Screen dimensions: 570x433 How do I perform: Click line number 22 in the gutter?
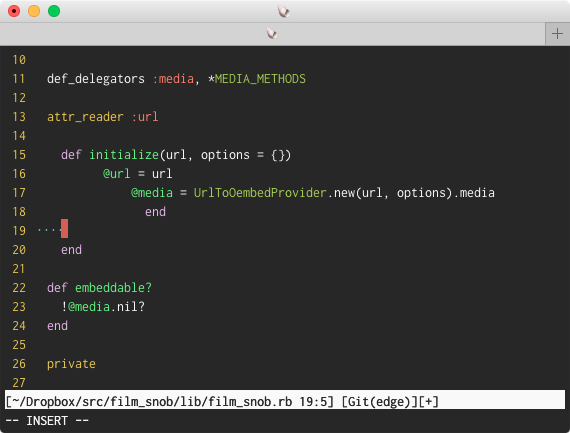click(19, 288)
